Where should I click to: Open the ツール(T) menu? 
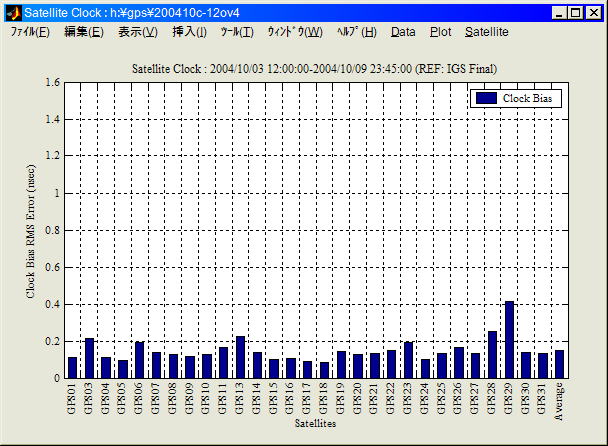(237, 32)
